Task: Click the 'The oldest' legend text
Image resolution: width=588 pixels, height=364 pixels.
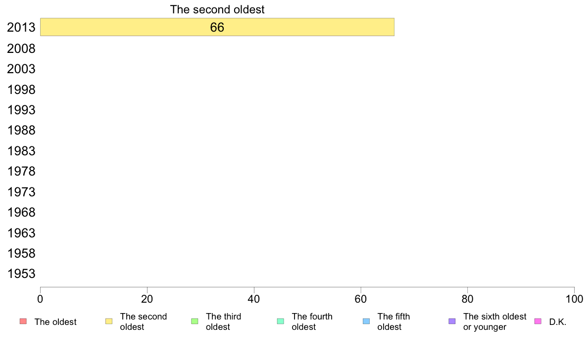Action: click(55, 322)
